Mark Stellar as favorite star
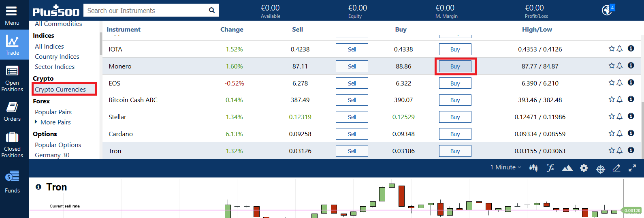Screen dimensions: 644x218 pos(612,116)
